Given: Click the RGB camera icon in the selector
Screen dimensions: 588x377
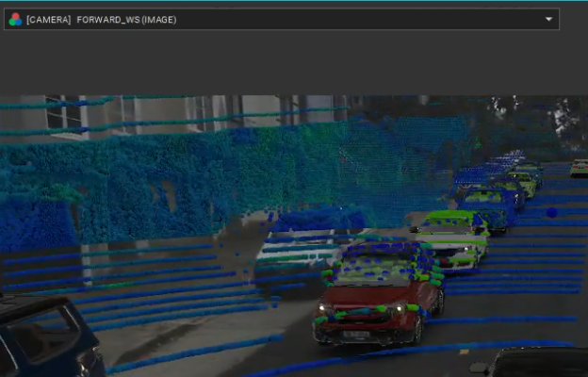Looking at the screenshot, I should [15, 19].
